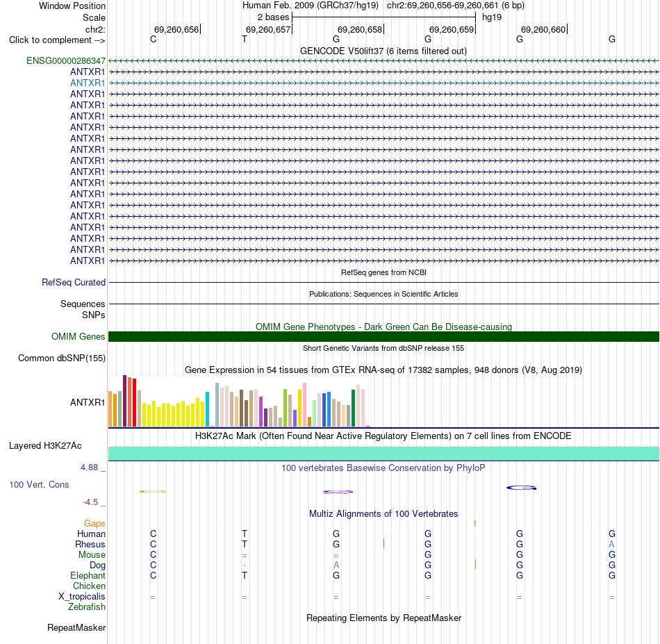Open the Common dbSNP(155) track label
The image size is (660, 644).
(62, 358)
